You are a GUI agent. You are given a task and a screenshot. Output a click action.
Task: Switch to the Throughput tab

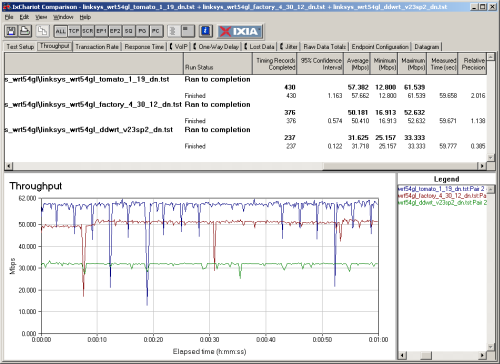[x=55, y=46]
